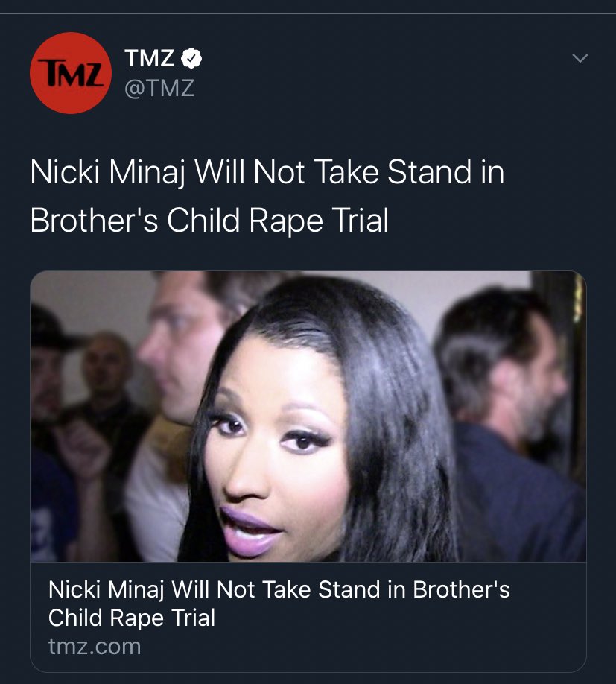This screenshot has width=616, height=684.
Task: Open the article preview image
Action: (308, 417)
